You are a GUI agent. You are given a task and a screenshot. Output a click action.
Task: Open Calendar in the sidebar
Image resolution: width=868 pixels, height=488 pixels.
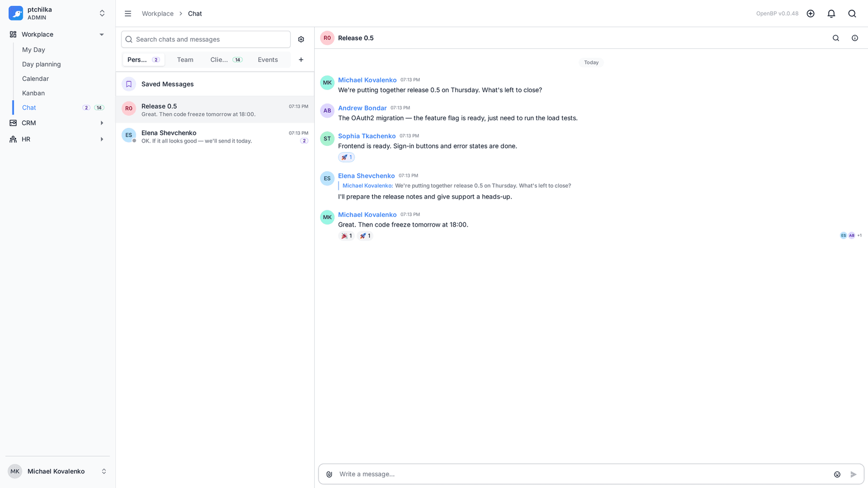click(x=35, y=79)
